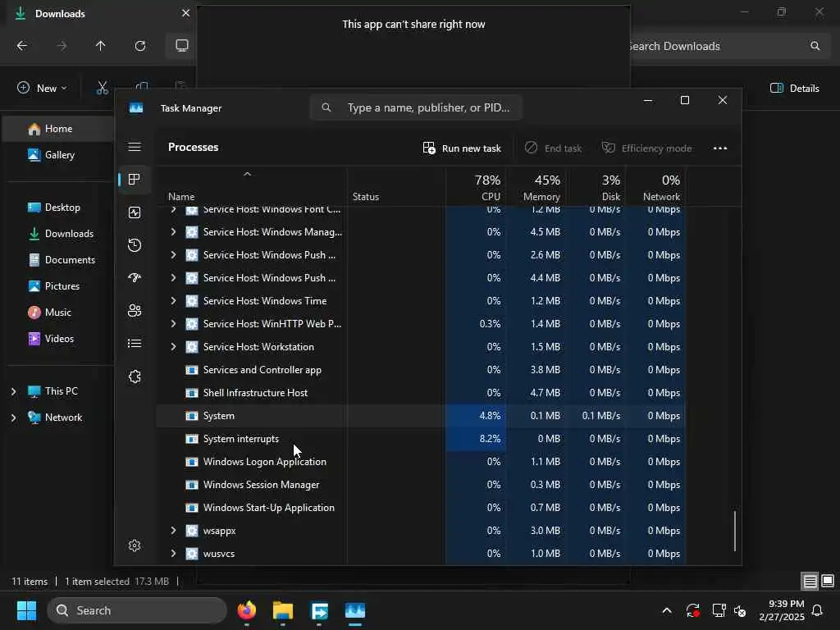Image resolution: width=840 pixels, height=630 pixels.
Task: Open Videos folder in navigation pane
Action: tap(58, 339)
